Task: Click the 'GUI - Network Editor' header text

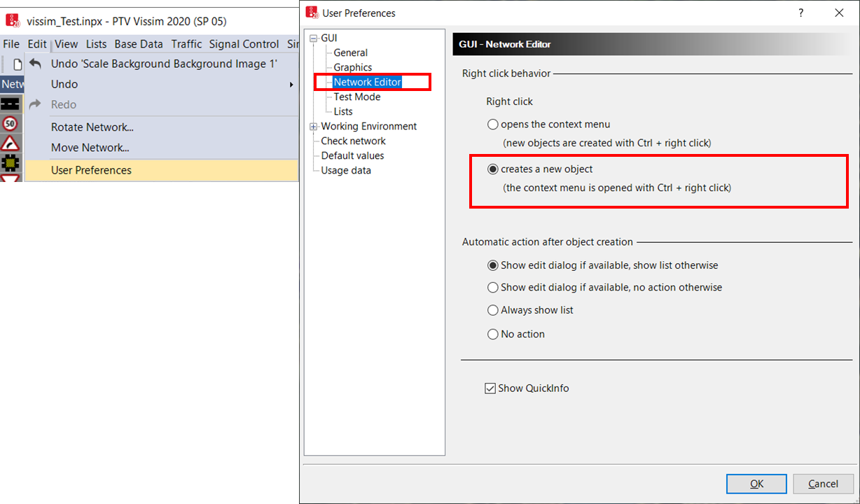Action: pos(505,44)
